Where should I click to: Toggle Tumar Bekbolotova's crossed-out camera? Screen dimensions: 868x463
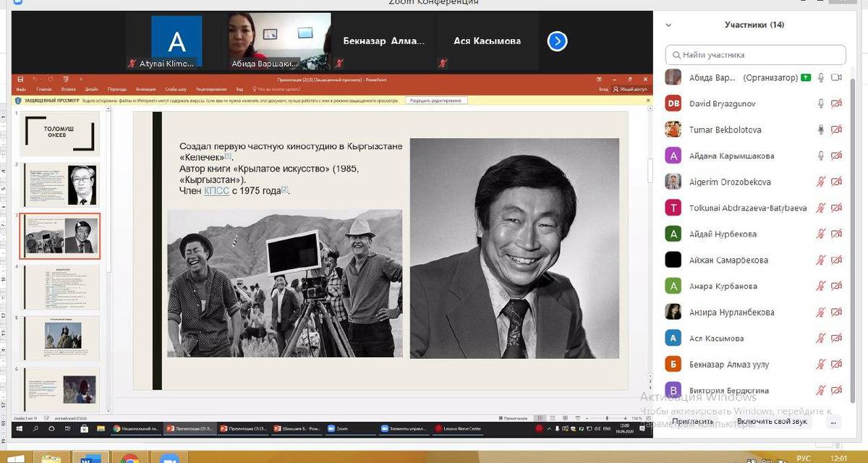click(837, 130)
